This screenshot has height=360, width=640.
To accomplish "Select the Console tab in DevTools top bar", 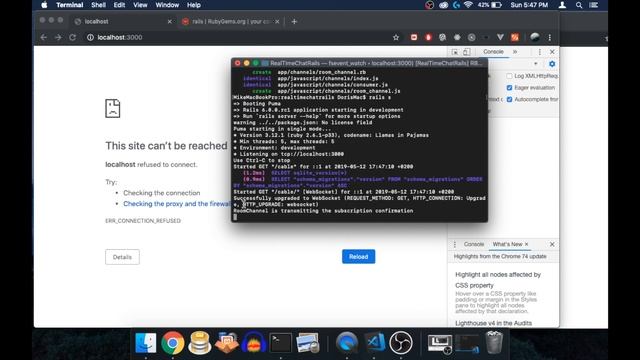I will (493, 52).
